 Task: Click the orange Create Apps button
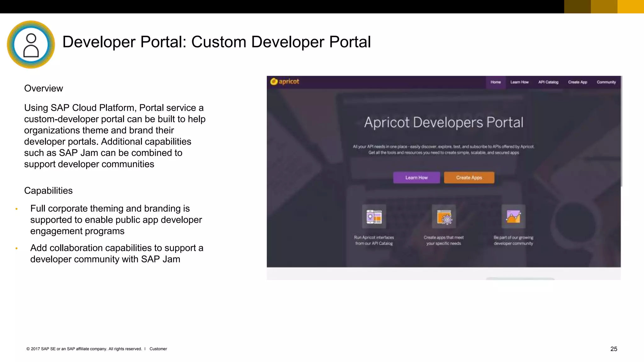[469, 178]
